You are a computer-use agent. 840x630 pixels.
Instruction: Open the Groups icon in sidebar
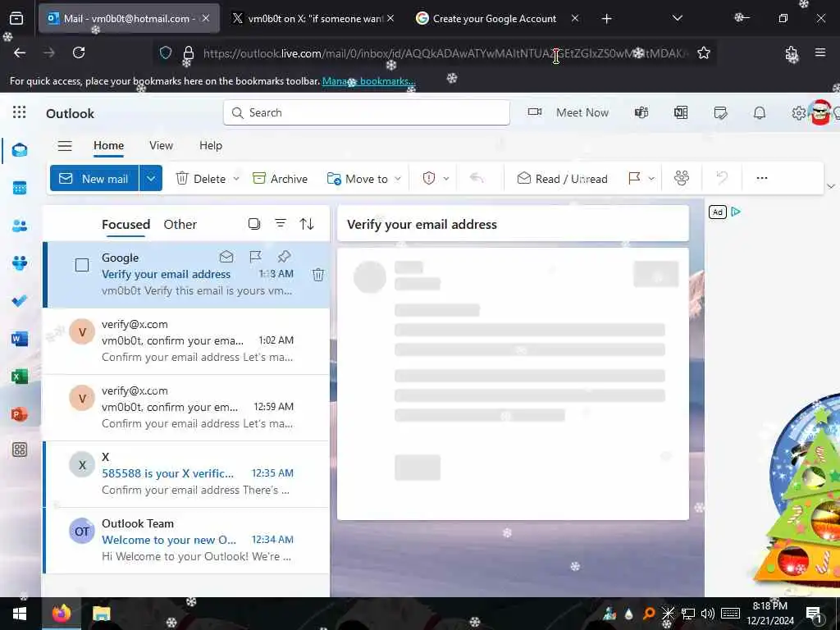click(x=20, y=263)
